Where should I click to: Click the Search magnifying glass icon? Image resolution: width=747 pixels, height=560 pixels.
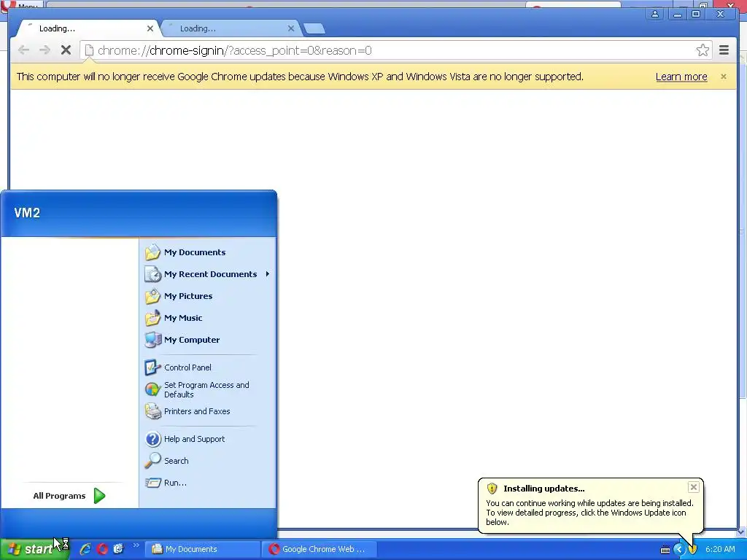[152, 461]
